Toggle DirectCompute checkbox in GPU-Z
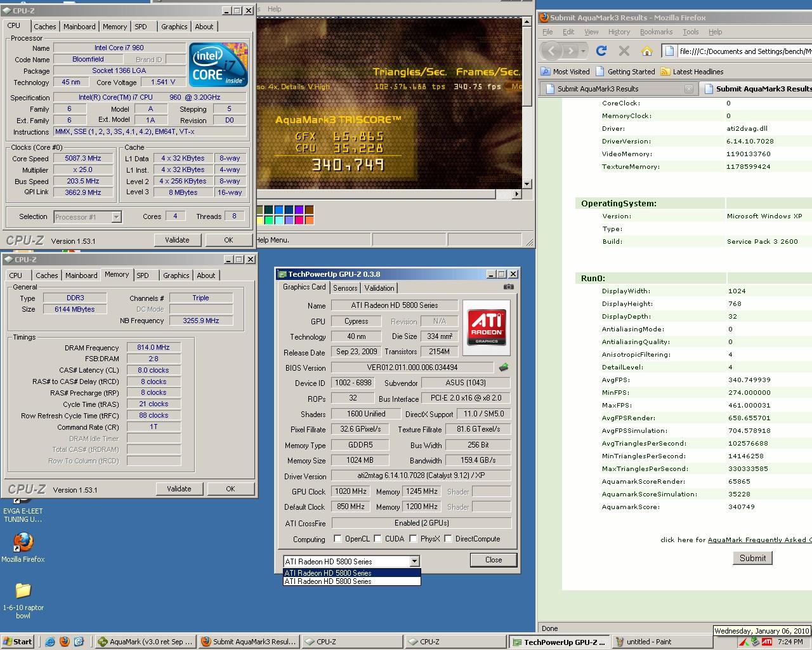The width and height of the screenshot is (812, 650). [x=449, y=539]
